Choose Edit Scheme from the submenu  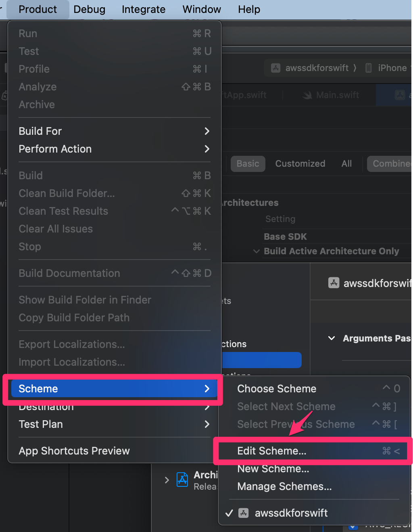pyautogui.click(x=272, y=451)
